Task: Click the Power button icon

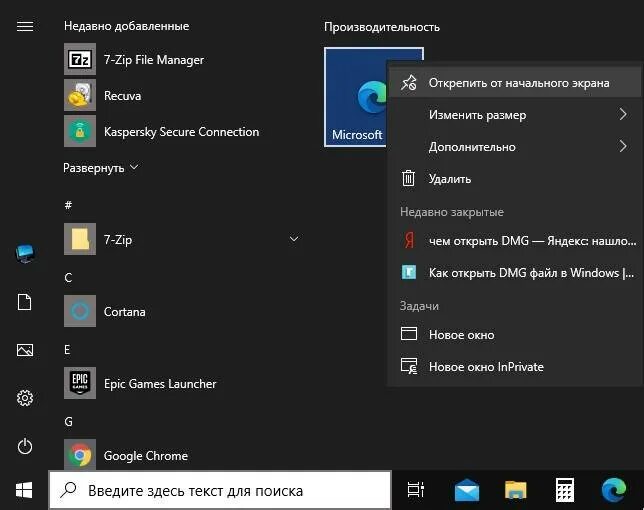Action: (x=25, y=446)
